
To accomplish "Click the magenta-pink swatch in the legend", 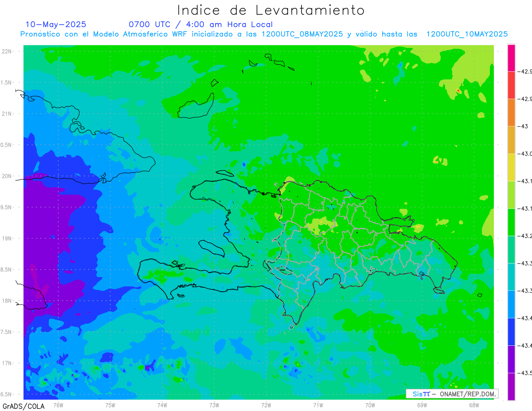I will point(511,58).
